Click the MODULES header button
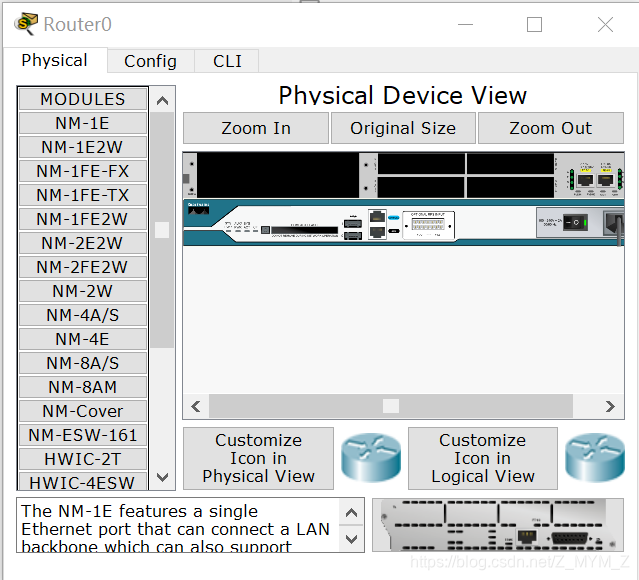Image resolution: width=639 pixels, height=580 pixels. tap(83, 99)
